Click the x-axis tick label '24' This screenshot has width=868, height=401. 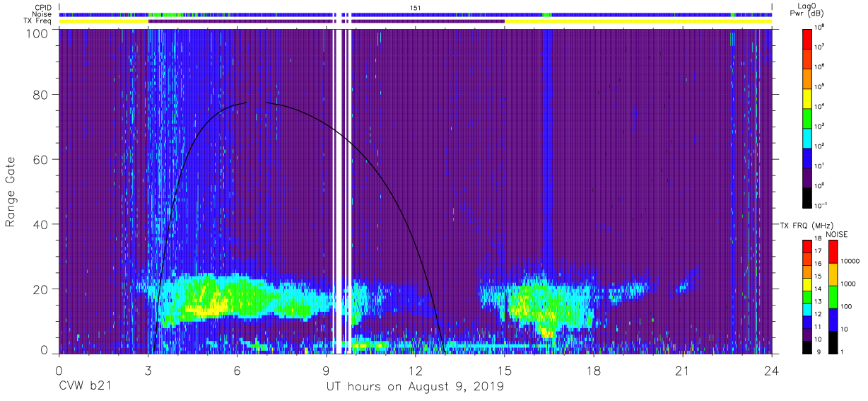(771, 371)
